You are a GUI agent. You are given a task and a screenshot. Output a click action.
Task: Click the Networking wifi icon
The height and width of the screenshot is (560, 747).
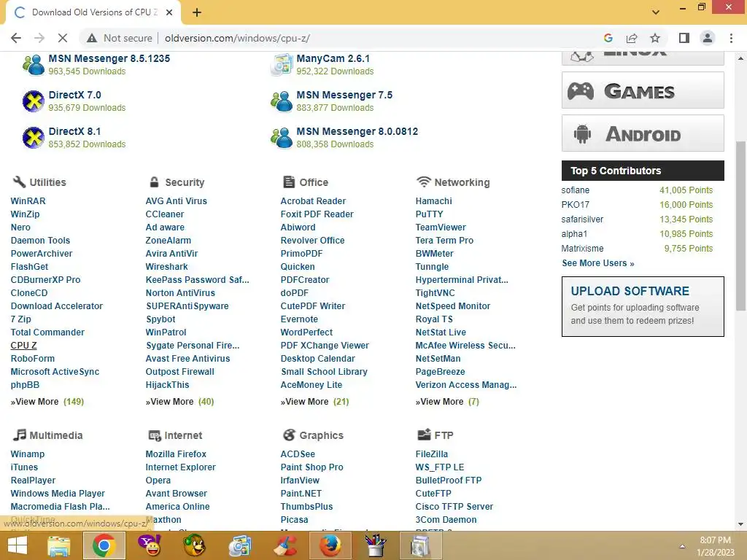424,182
